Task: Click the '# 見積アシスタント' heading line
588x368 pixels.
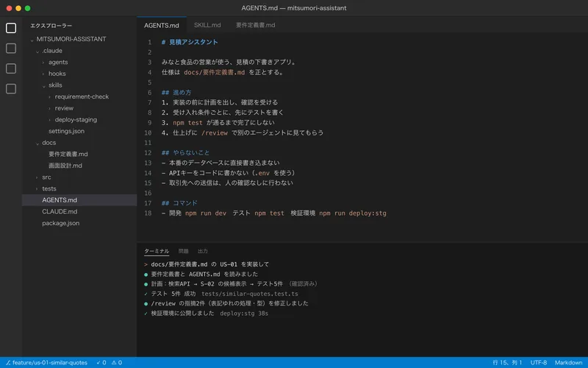Action: click(190, 42)
